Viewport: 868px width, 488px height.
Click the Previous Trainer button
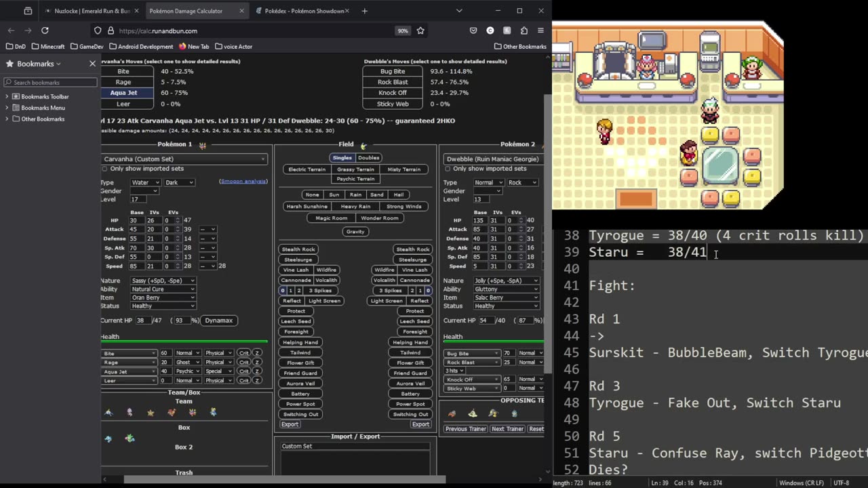466,429
